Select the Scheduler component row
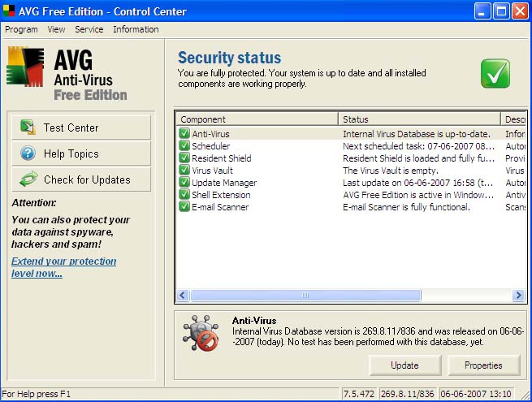The image size is (532, 402). click(351, 146)
